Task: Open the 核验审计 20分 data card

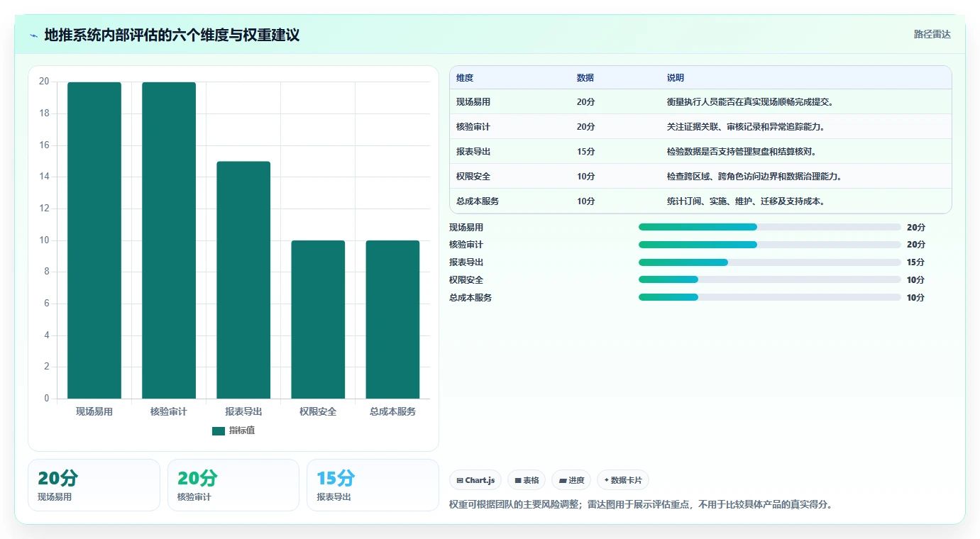Action: (233, 485)
